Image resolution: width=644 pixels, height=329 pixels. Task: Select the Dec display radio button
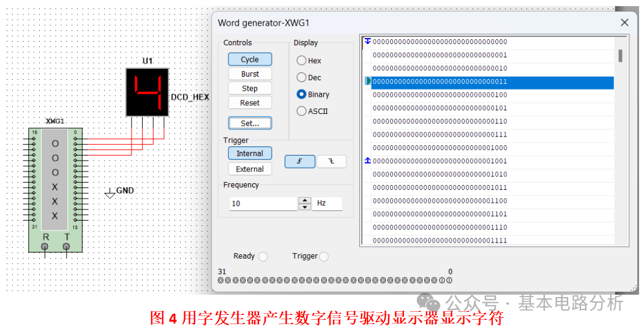click(301, 77)
